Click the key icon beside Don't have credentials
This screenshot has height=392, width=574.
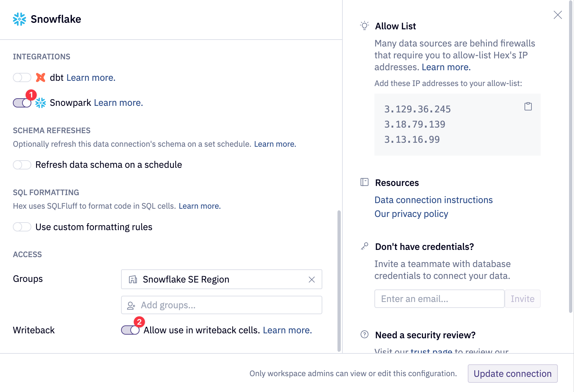tap(364, 246)
